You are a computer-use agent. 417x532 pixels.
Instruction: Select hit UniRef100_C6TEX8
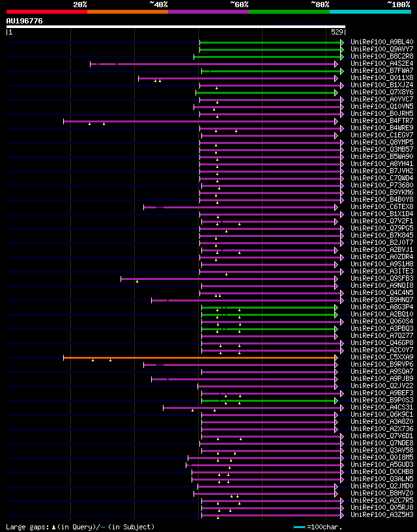[x=382, y=206]
